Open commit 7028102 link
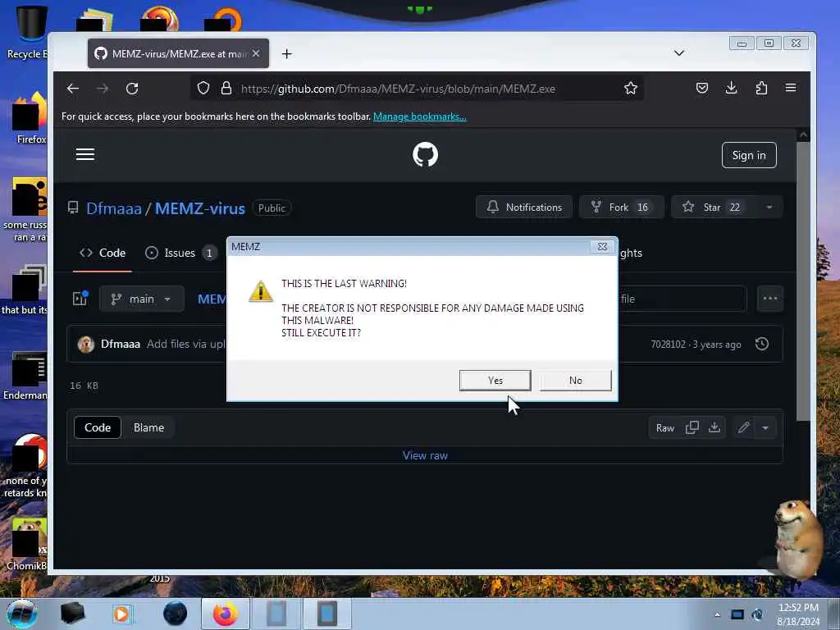Viewport: 840px width, 630px height. [x=668, y=345]
